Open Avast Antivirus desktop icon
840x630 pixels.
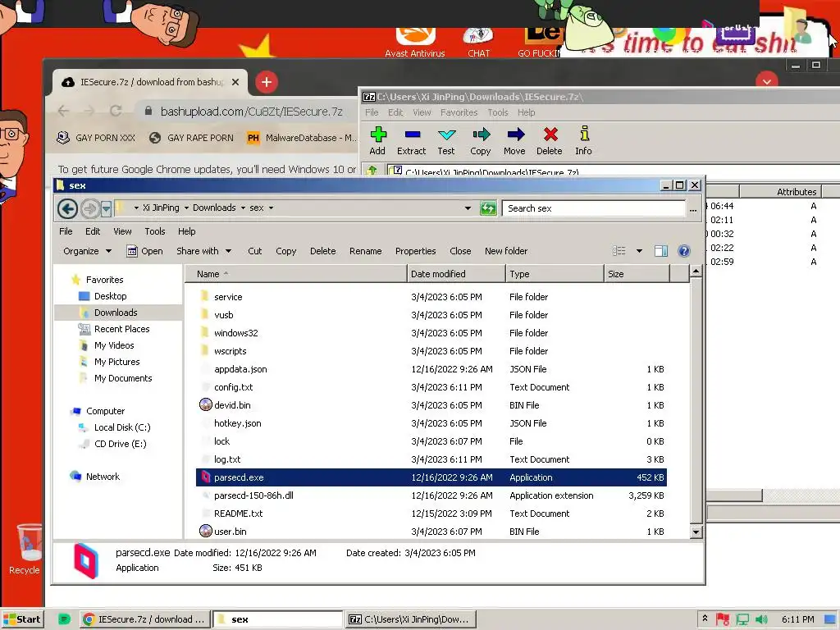(x=415, y=43)
